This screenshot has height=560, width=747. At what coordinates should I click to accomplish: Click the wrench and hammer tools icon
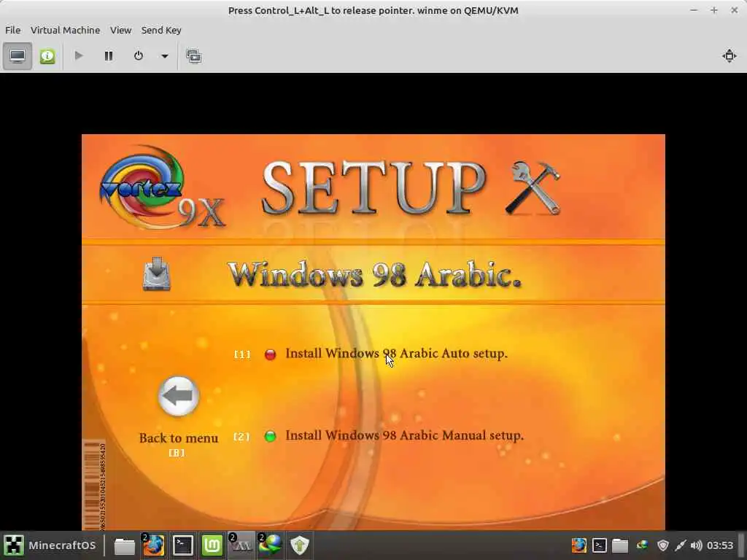(x=533, y=188)
